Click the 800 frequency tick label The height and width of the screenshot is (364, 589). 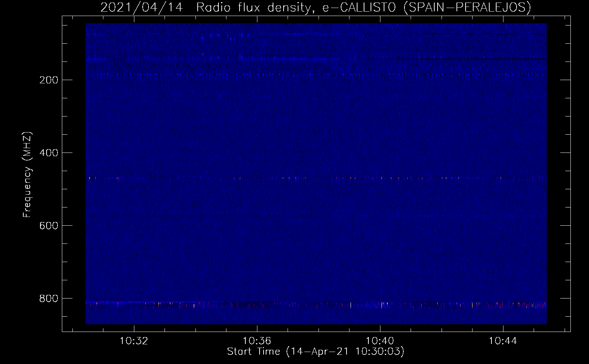tap(48, 298)
